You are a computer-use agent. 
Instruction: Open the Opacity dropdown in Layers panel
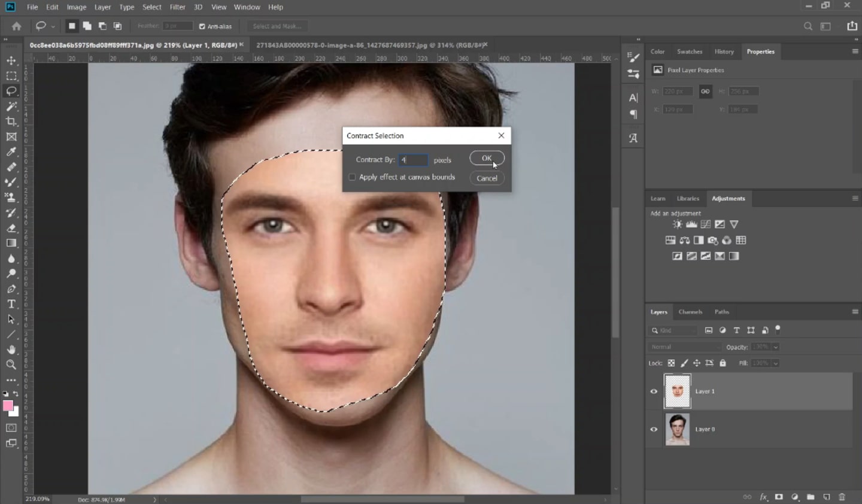coord(774,347)
